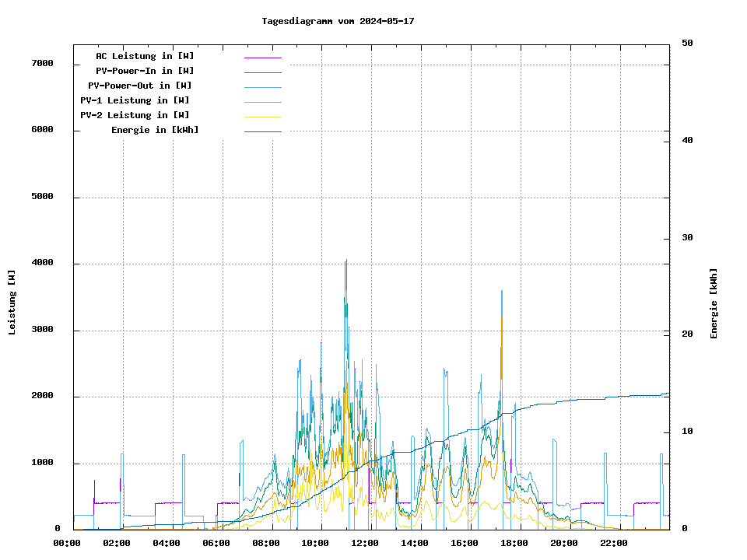This screenshot has height=560, width=747.
Task: Select the 'PV-1 Leistung in [W]' legend label
Action: click(135, 100)
